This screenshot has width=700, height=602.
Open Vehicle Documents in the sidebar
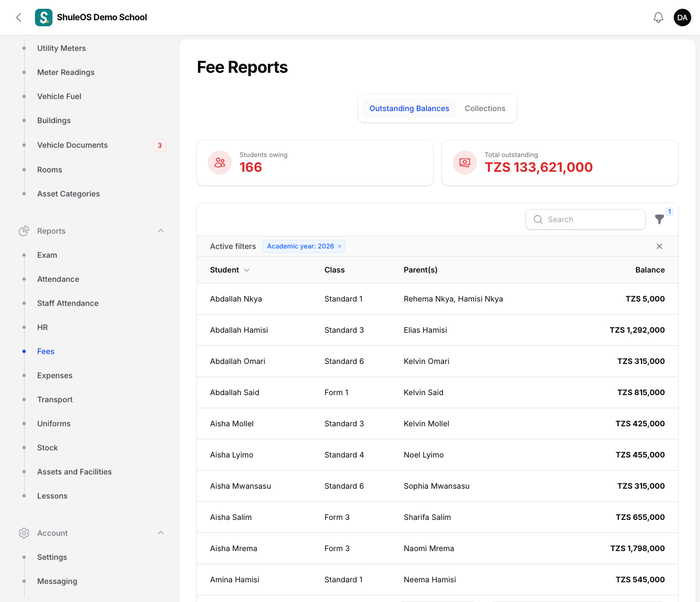pyautogui.click(x=72, y=145)
